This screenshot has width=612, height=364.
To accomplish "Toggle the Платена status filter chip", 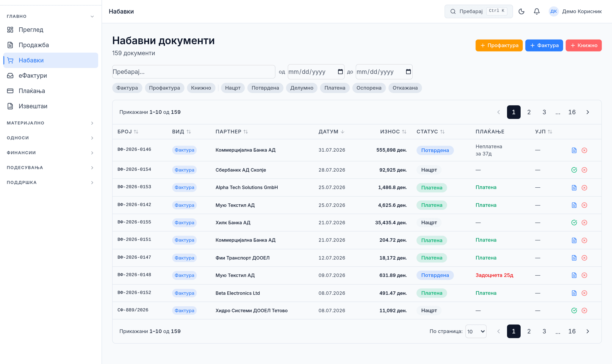I will (335, 88).
